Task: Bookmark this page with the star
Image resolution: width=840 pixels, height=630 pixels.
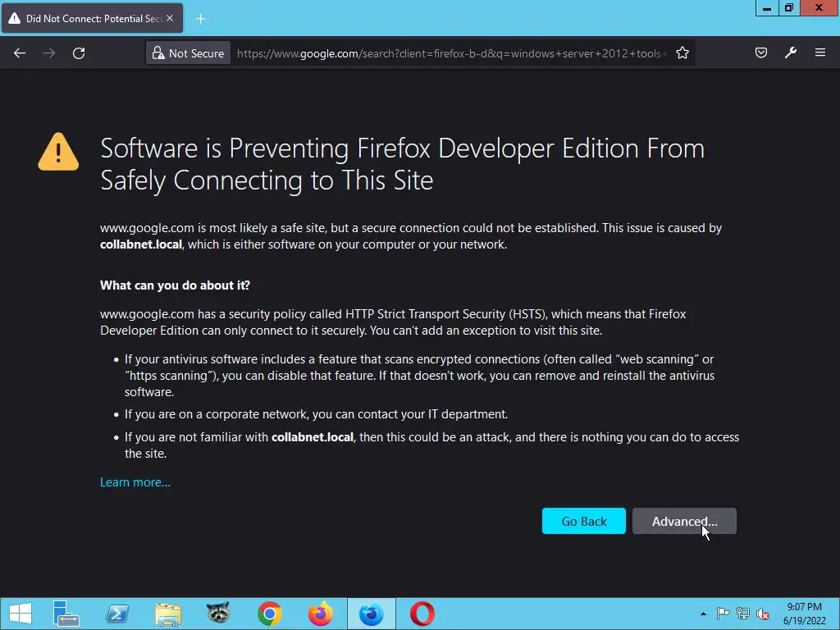Action: 682,53
